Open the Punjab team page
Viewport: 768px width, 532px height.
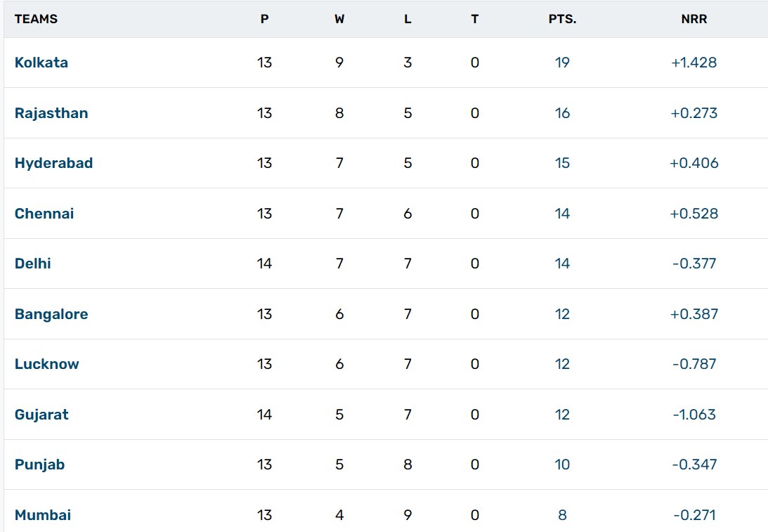(39, 465)
